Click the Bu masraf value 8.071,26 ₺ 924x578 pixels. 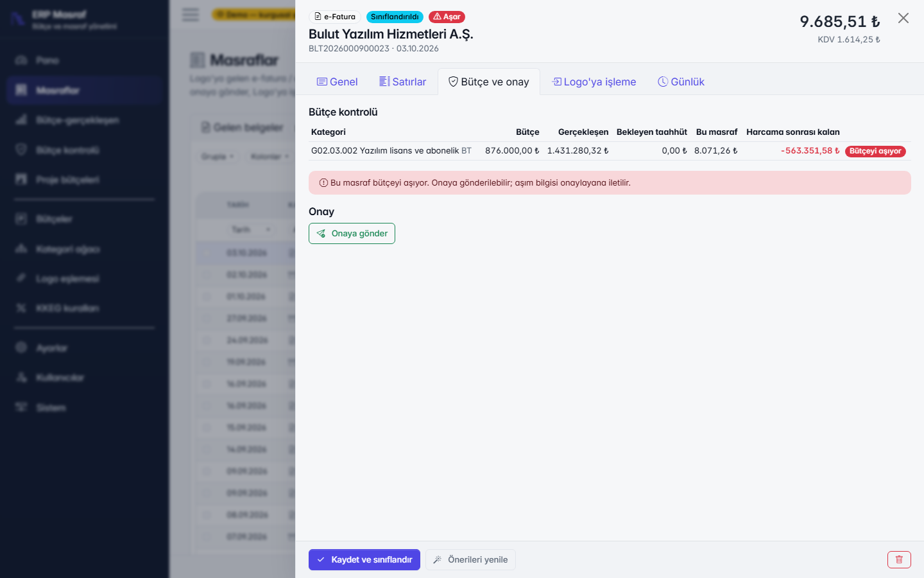pyautogui.click(x=716, y=151)
